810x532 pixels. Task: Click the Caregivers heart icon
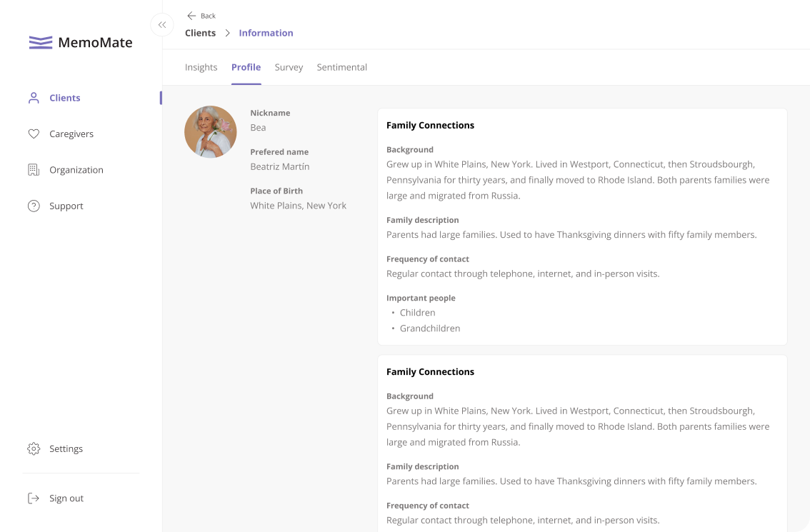click(x=34, y=134)
